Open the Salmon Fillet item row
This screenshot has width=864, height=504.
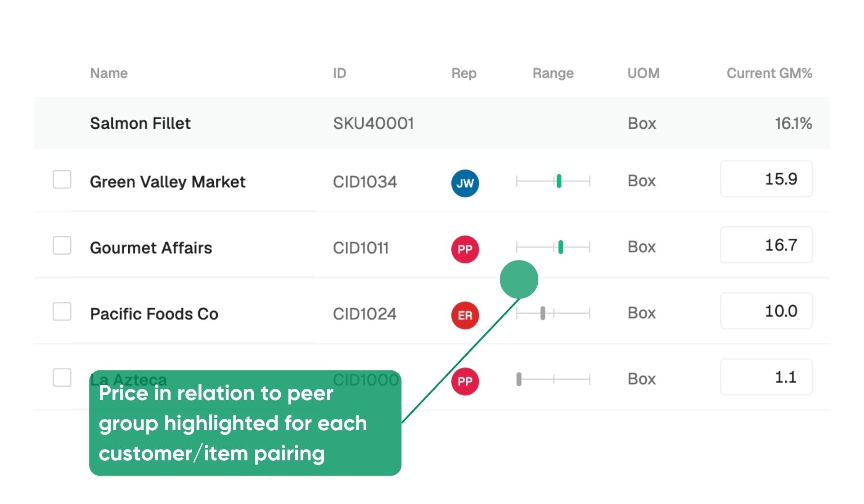[x=432, y=123]
